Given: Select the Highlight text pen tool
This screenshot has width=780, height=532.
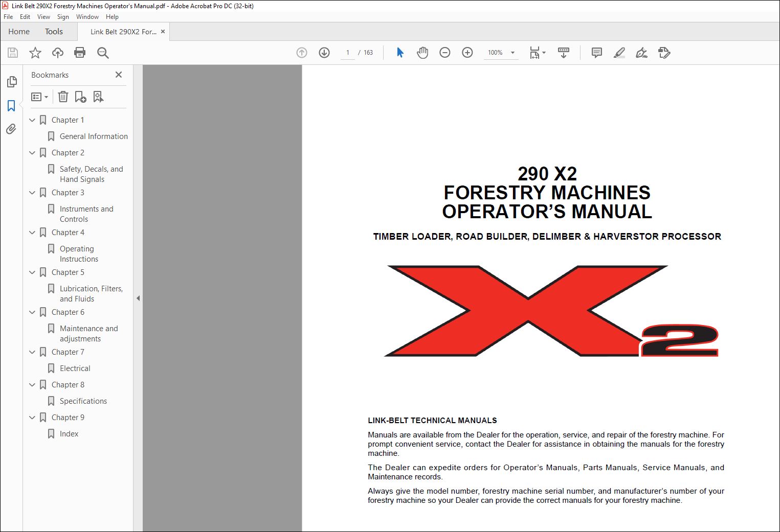Looking at the screenshot, I should [x=619, y=53].
